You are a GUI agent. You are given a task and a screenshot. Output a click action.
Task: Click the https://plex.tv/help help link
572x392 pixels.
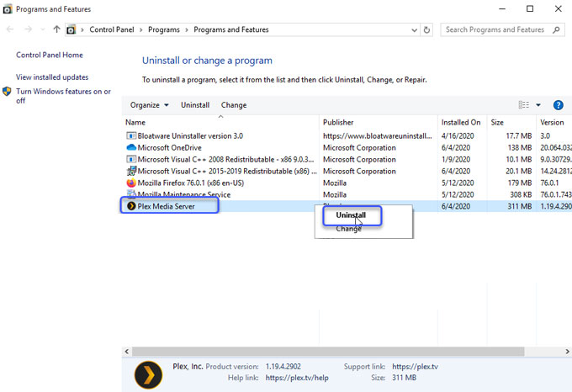[x=297, y=378]
